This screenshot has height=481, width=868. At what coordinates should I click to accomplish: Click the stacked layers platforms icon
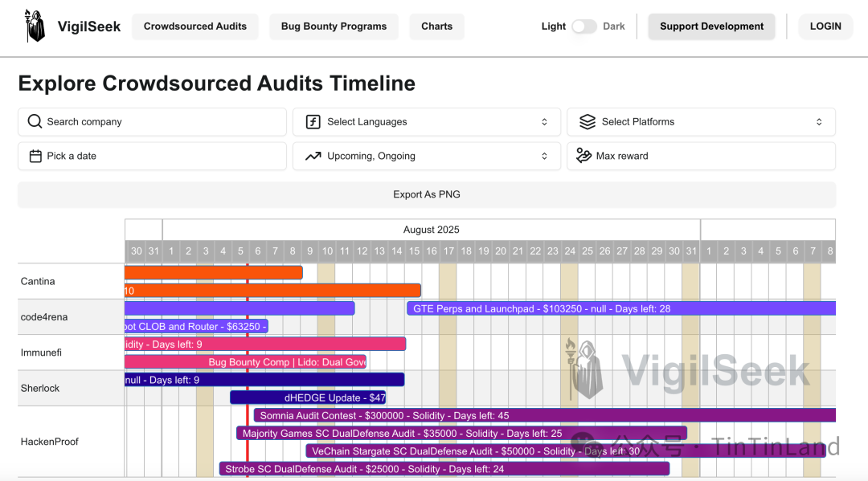(588, 121)
